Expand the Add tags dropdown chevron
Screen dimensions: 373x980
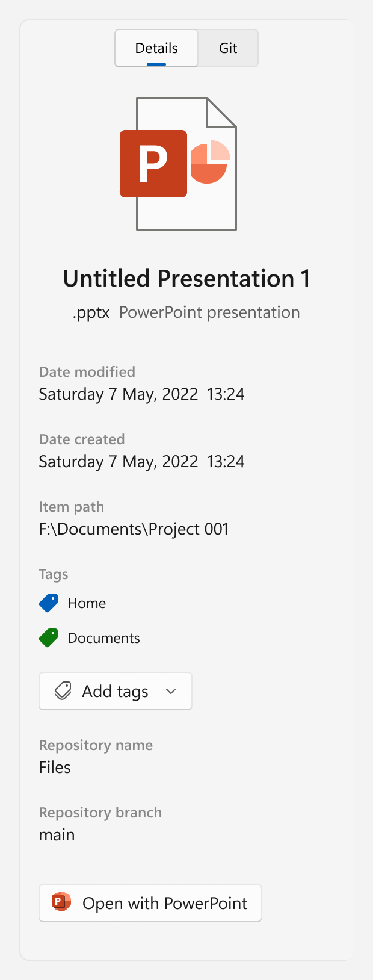click(x=170, y=690)
